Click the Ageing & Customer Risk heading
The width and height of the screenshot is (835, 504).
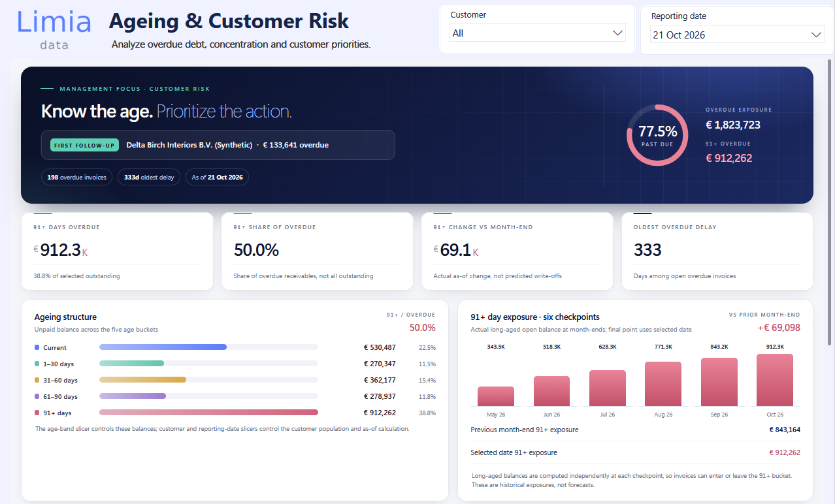[229, 21]
